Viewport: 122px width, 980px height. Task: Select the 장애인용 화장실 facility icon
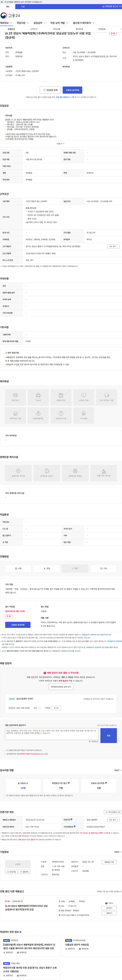point(75,473)
